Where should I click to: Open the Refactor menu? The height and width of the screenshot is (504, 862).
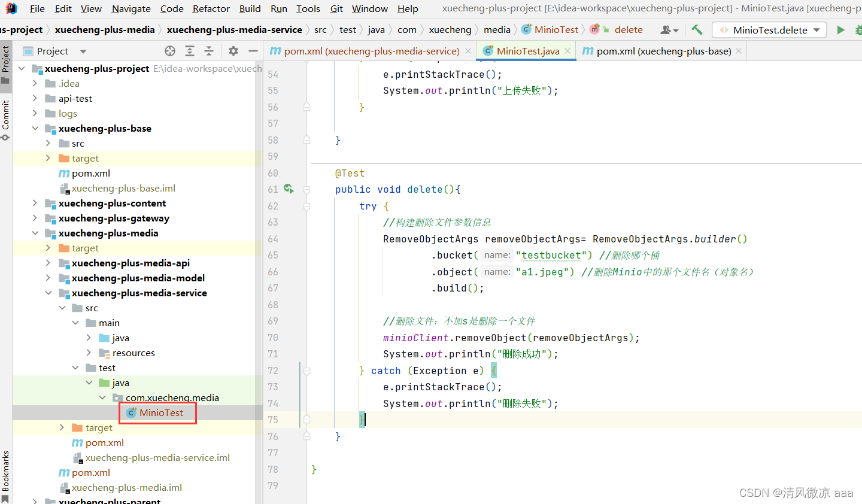click(x=211, y=8)
